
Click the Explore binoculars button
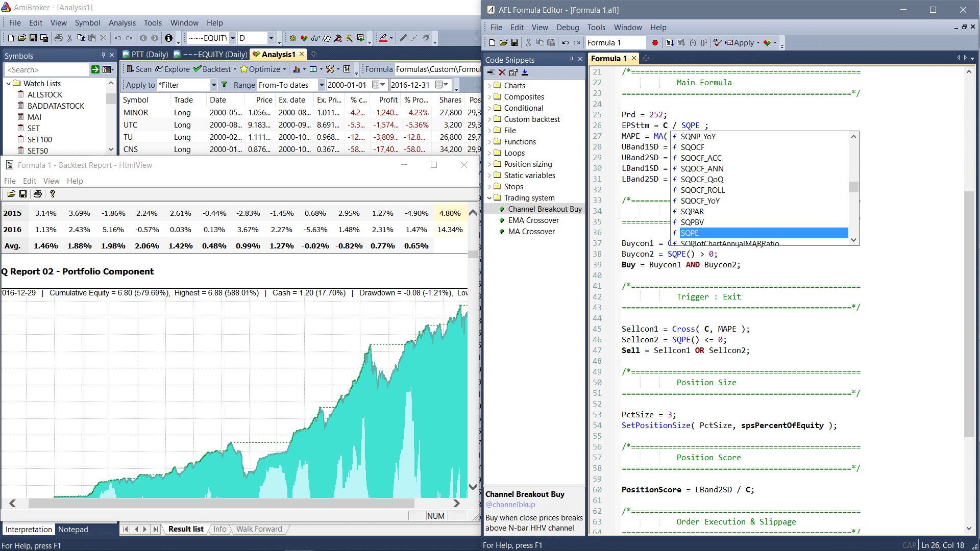point(172,69)
